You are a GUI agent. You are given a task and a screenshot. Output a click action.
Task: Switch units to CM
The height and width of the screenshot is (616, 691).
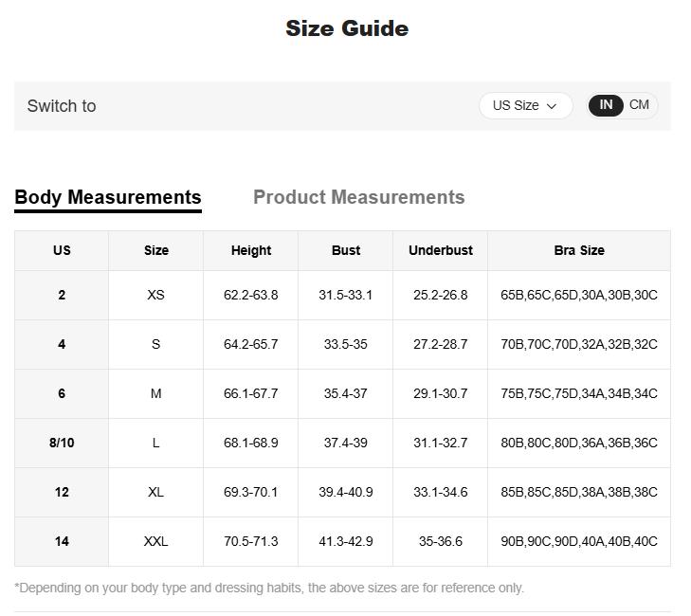pos(640,105)
